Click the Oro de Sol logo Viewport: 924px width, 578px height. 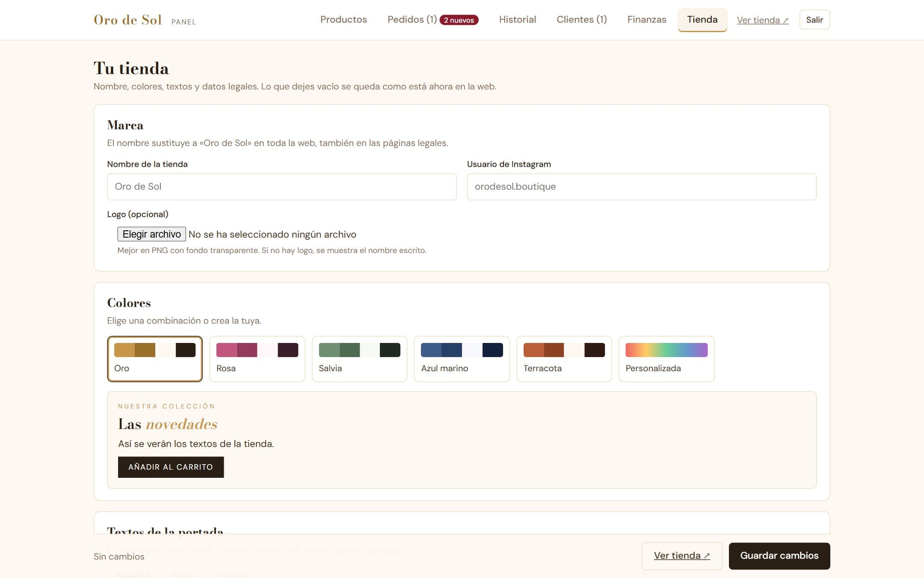point(127,20)
